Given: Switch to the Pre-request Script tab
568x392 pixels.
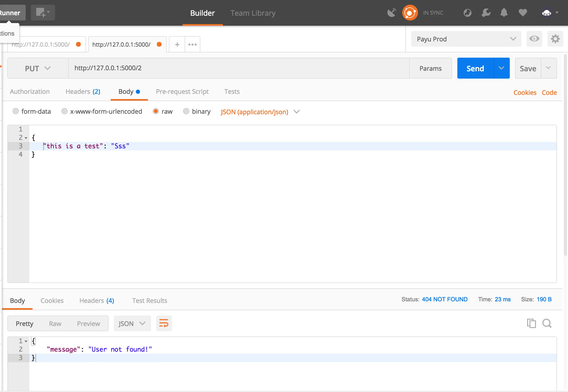Looking at the screenshot, I should coord(182,91).
